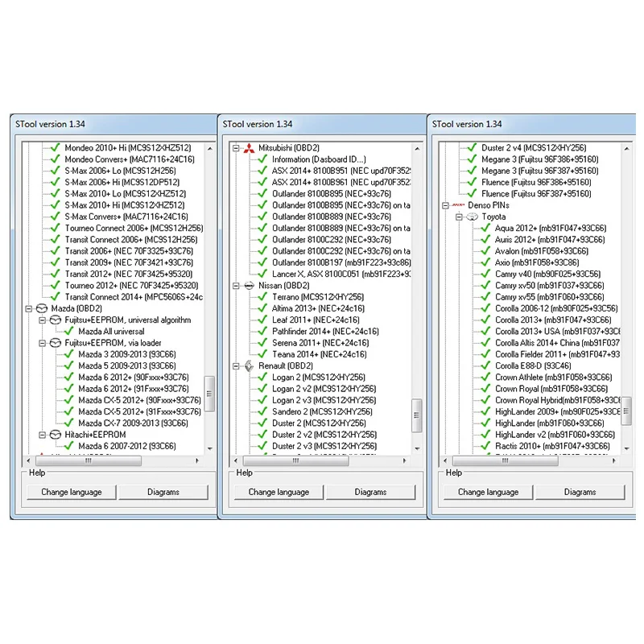Click Change language in the left window
The width and height of the screenshot is (644, 644).
[72, 492]
